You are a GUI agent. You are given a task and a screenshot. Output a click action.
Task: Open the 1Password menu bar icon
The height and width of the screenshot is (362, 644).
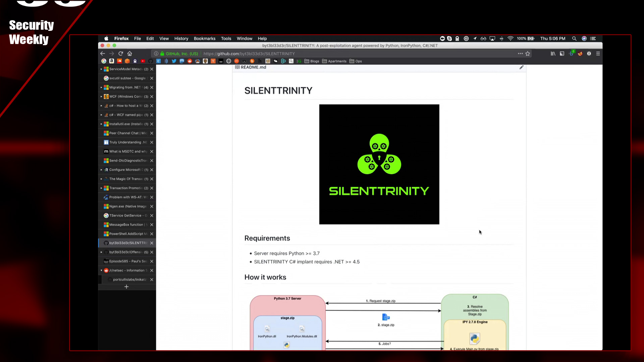point(466,39)
